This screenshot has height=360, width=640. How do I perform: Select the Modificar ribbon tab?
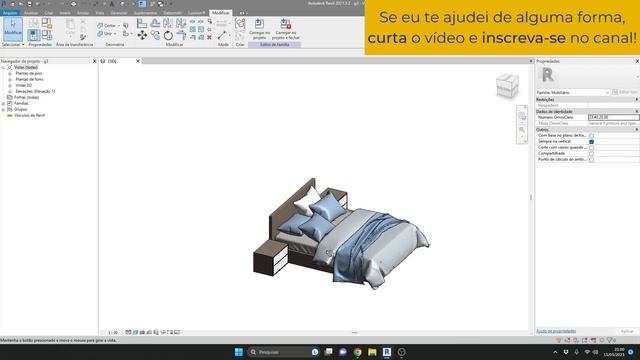tap(220, 13)
